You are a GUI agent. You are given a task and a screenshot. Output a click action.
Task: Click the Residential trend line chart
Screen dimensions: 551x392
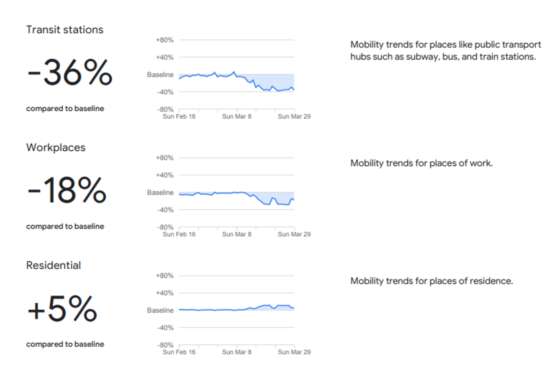point(236,310)
